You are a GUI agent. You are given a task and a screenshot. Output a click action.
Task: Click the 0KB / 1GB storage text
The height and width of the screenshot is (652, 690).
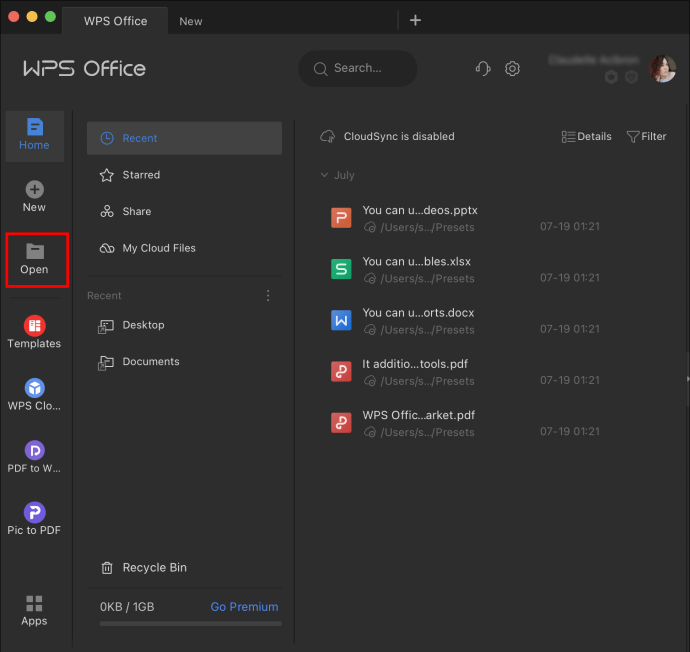[x=127, y=607]
